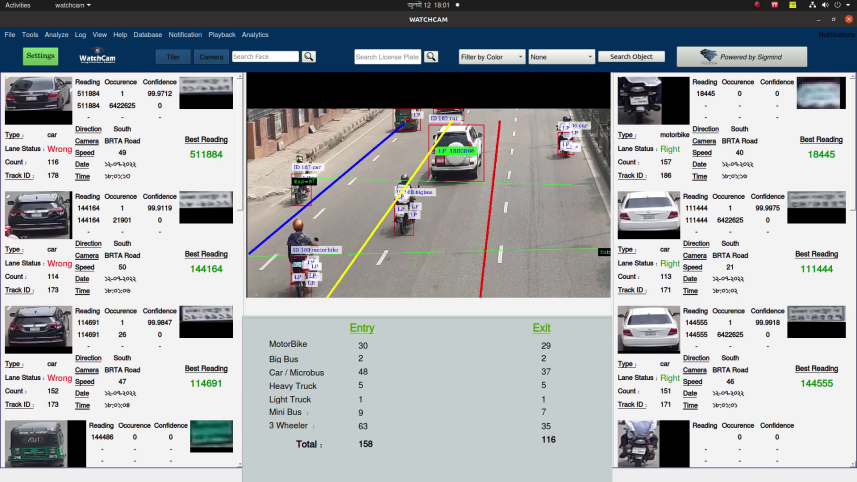Image resolution: width=857 pixels, height=482 pixels.
Task: Open the system power menu icon
Action: (x=838, y=5)
